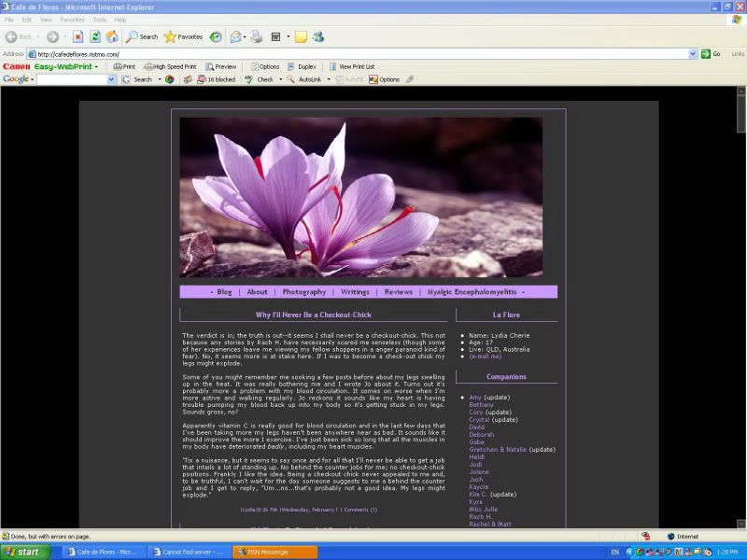Open the File menu

pos(9,20)
